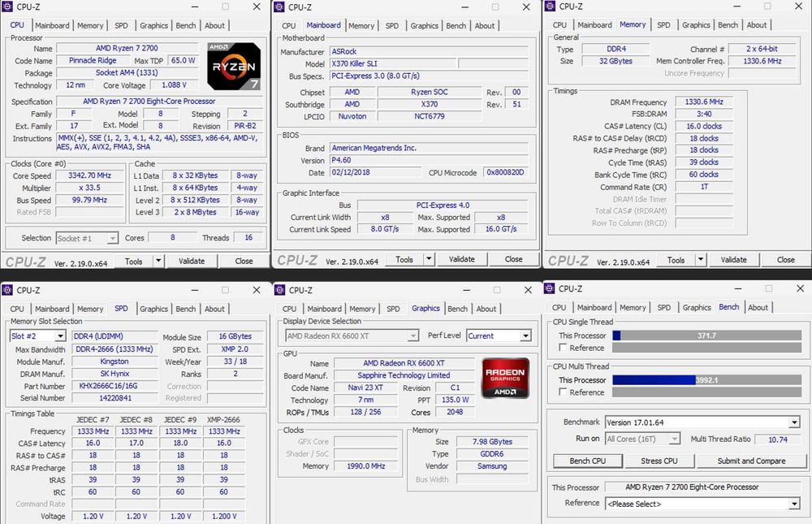Click the processor Name field 'AMD Ryzen 7 2700'

pyautogui.click(x=127, y=48)
